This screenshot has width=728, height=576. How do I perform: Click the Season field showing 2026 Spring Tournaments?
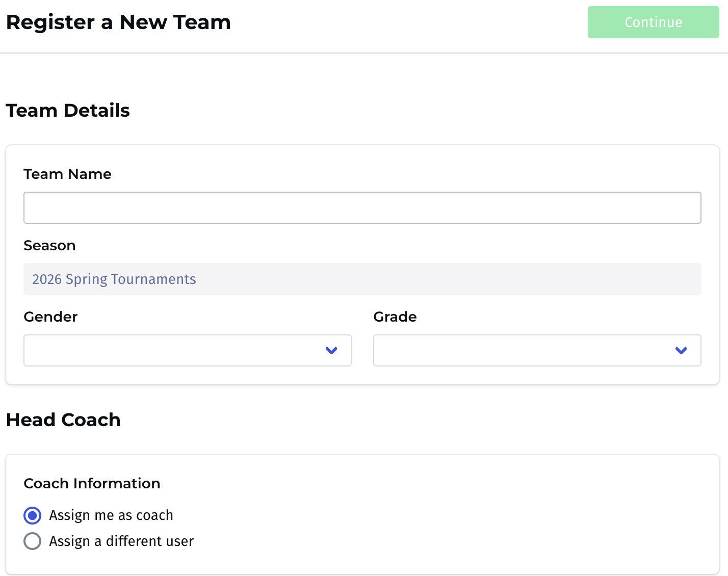click(x=362, y=279)
